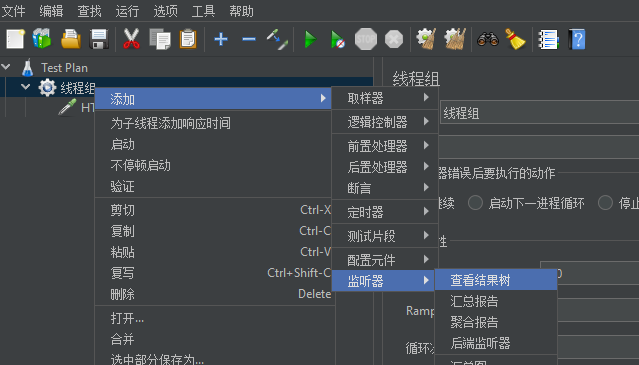639x365 pixels.
Task: Expand 配置元件 submenu
Action: [385, 259]
